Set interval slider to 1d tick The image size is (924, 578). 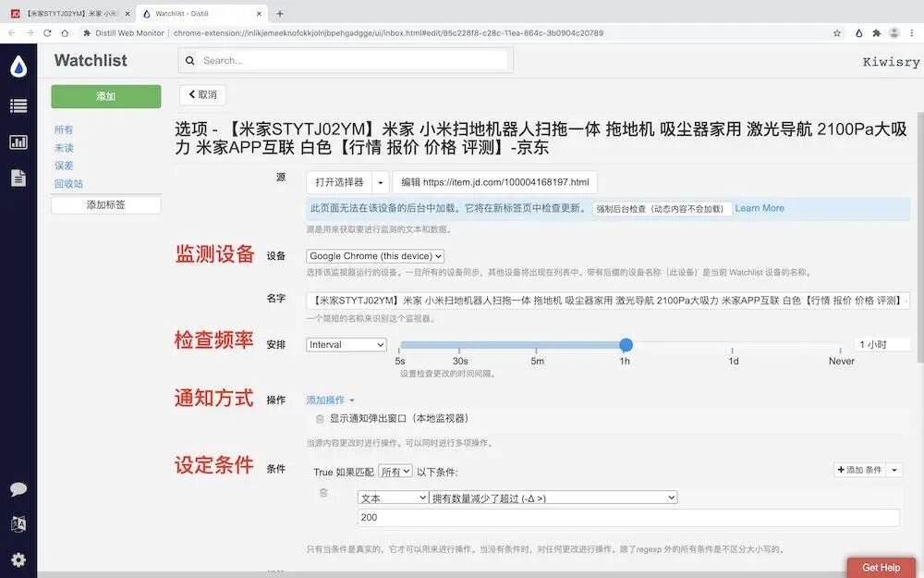733,350
